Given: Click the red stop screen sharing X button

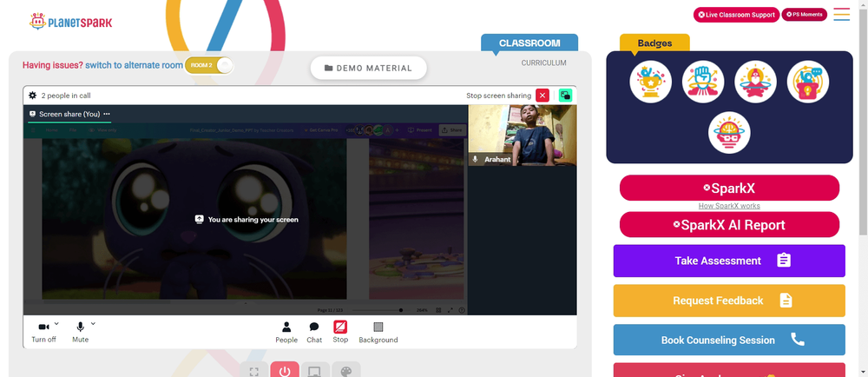Looking at the screenshot, I should click(x=542, y=96).
